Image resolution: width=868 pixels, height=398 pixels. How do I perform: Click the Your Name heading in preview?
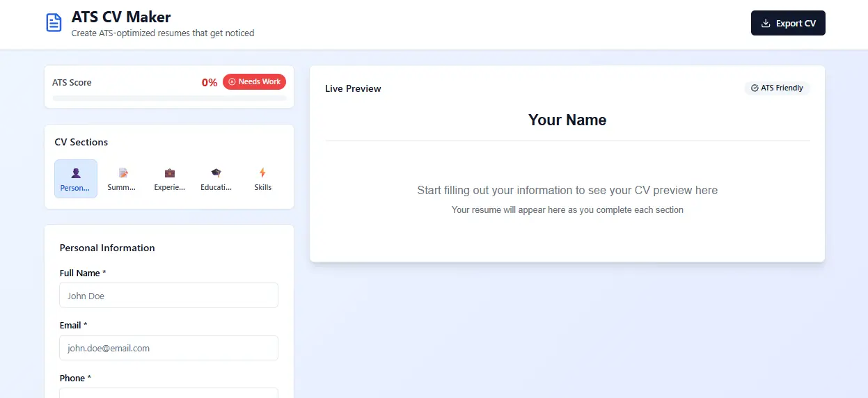(x=567, y=120)
